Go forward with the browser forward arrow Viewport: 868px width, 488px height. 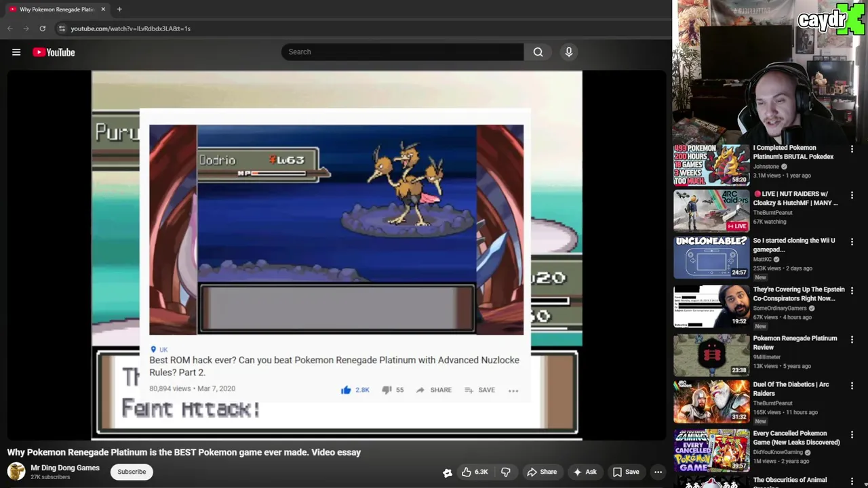26,28
